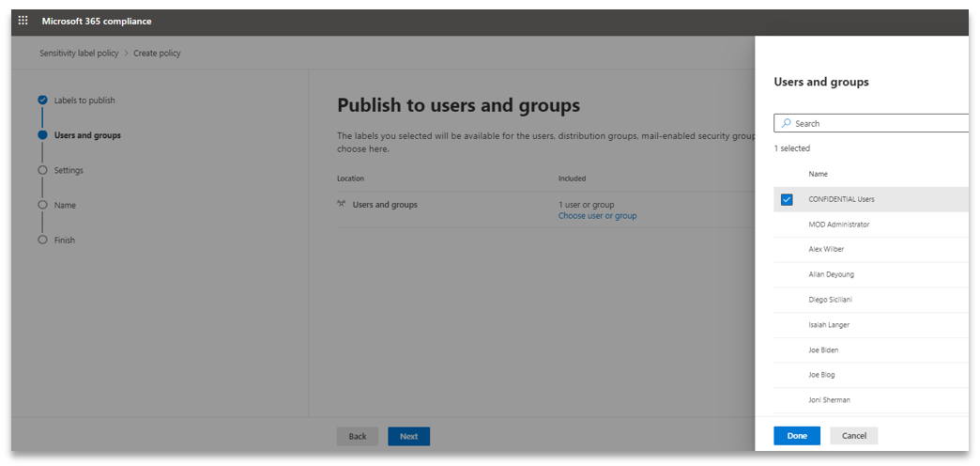Click the Choose user or group link

[x=598, y=216]
